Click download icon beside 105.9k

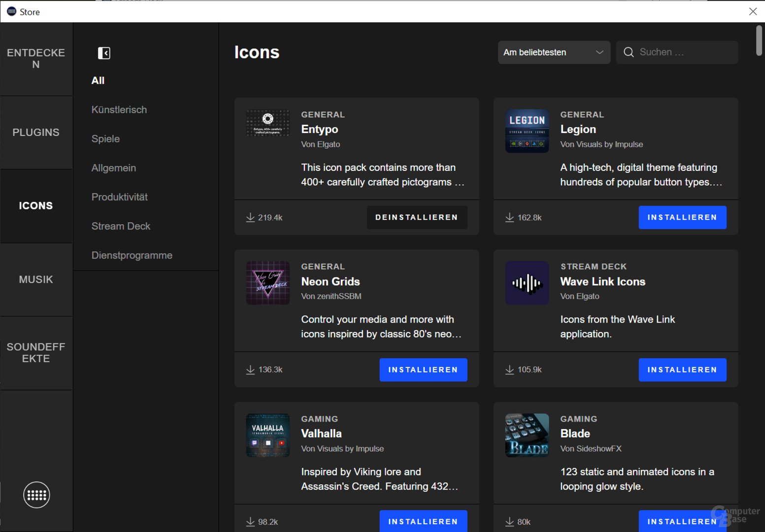[509, 369]
